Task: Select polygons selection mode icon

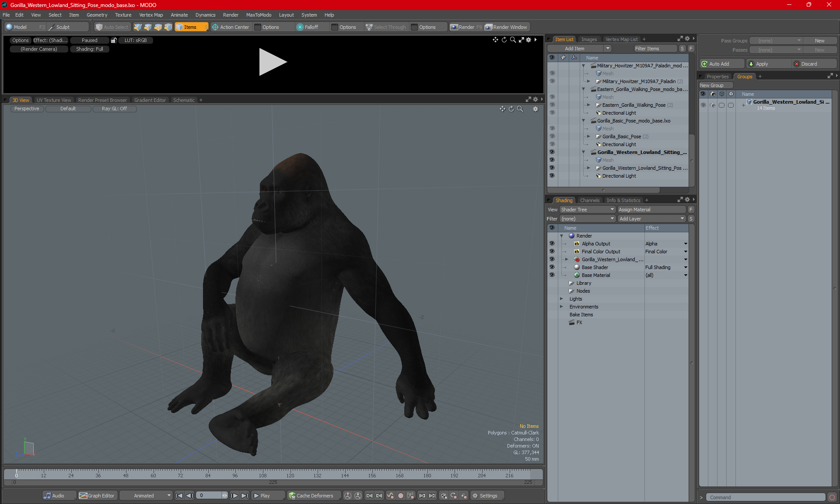Action: point(158,27)
